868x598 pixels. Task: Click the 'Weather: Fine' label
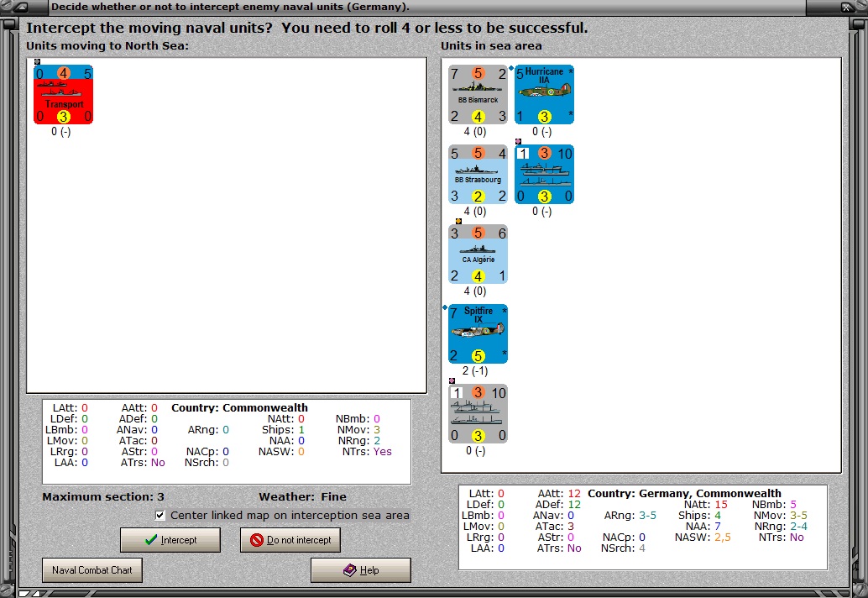(302, 496)
